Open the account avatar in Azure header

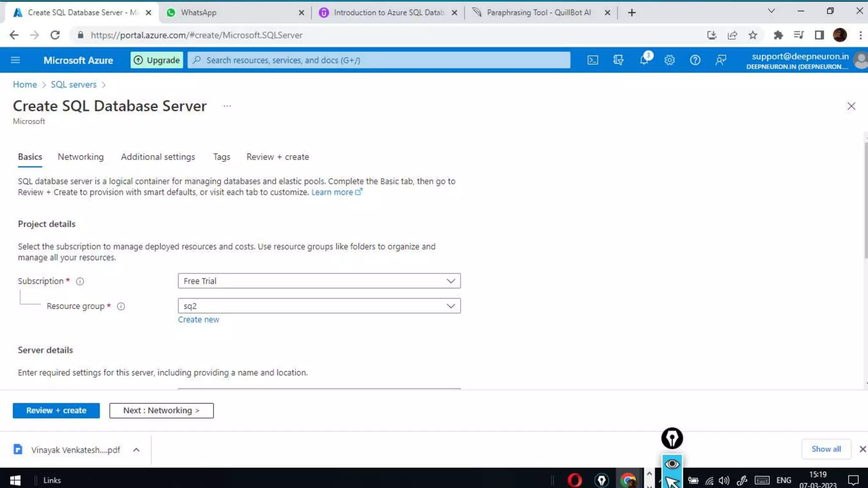pyautogui.click(x=860, y=60)
